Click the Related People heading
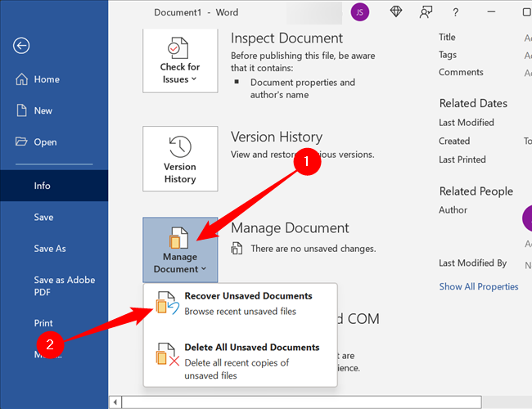Viewport: 532px width, 409px height. [476, 191]
